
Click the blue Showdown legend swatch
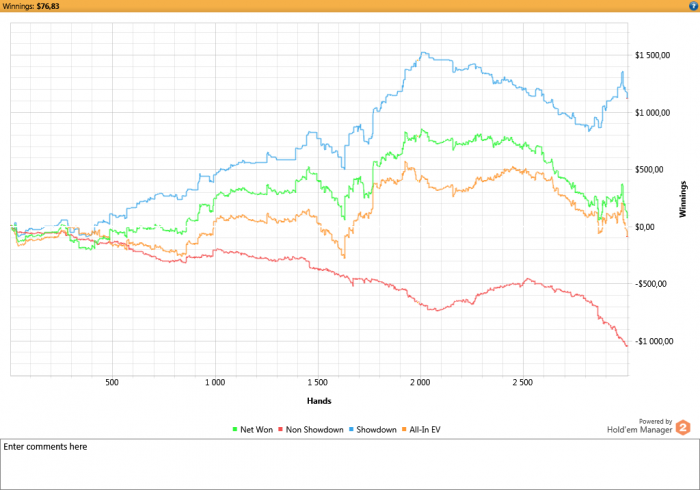[x=351, y=429]
